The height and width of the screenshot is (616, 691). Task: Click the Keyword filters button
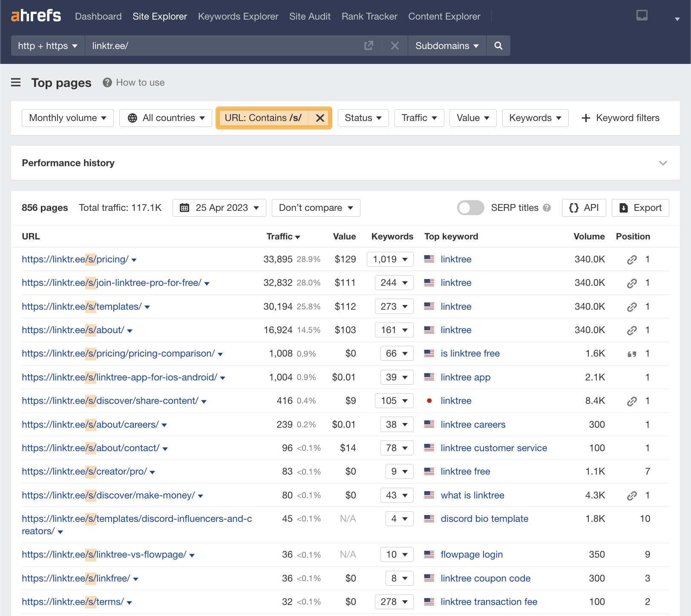click(x=620, y=118)
